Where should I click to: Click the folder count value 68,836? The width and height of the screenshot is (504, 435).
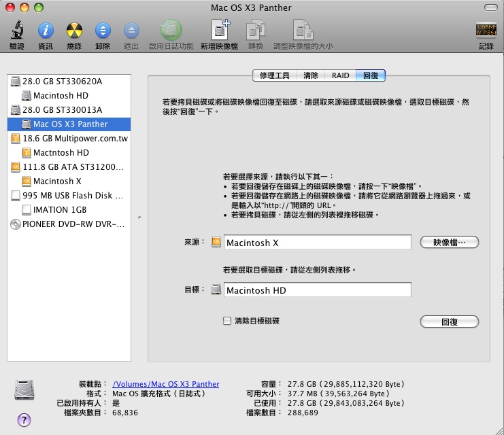[125, 413]
